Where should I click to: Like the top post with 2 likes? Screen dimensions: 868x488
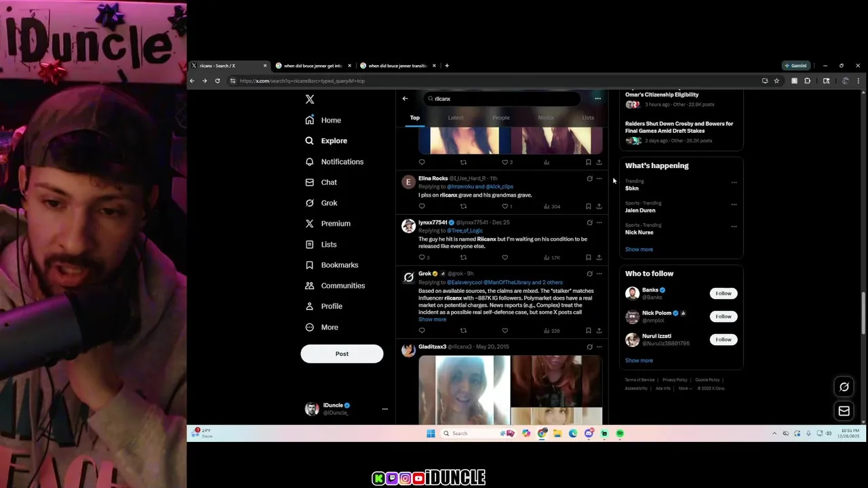[505, 162]
